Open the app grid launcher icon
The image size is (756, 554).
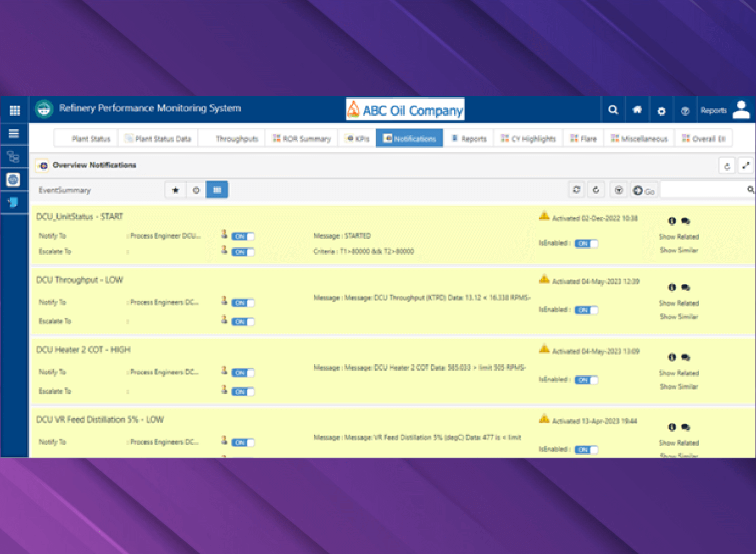pos(15,110)
